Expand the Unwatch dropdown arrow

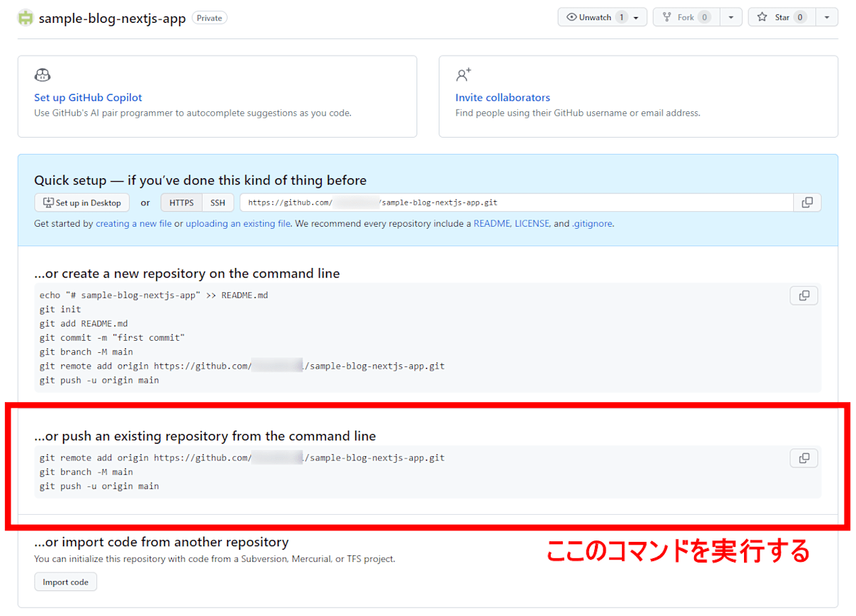(637, 17)
